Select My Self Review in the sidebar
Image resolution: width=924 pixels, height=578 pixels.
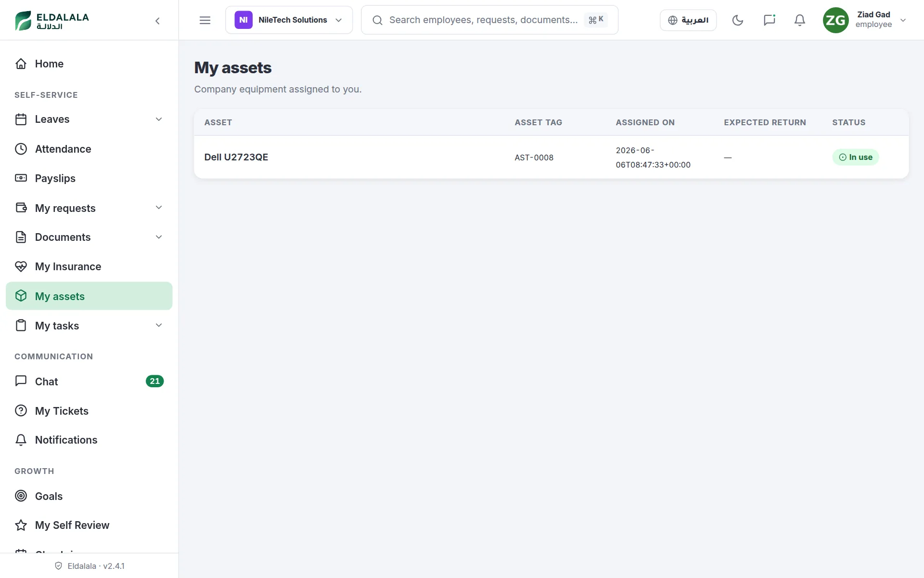(x=89, y=525)
